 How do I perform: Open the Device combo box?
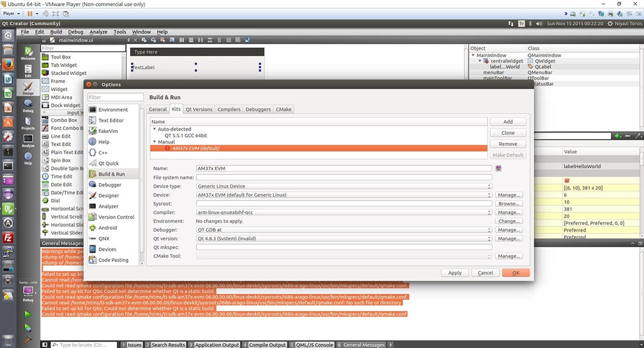[344, 195]
